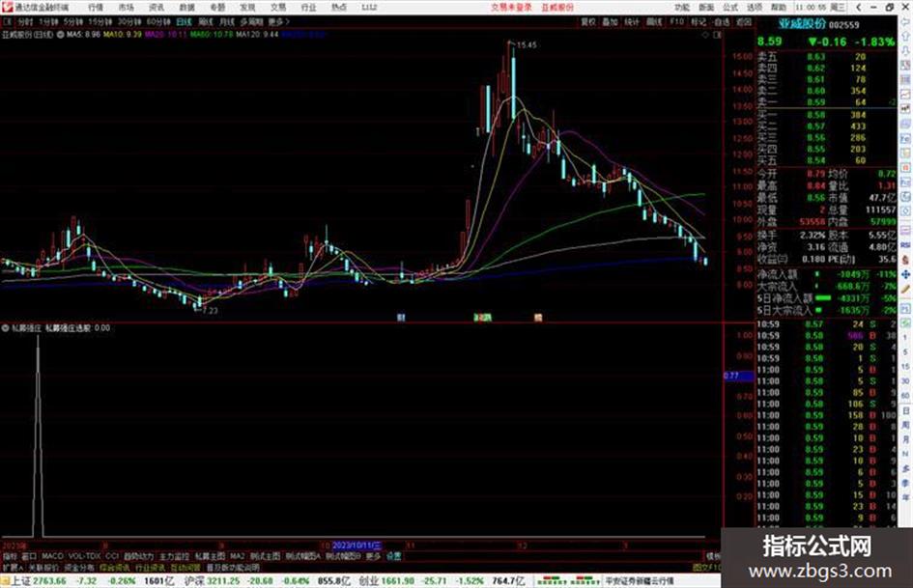Viewport: 913px width, 588px height.
Task: Select the 主力监控 indicator tab
Action: [174, 556]
